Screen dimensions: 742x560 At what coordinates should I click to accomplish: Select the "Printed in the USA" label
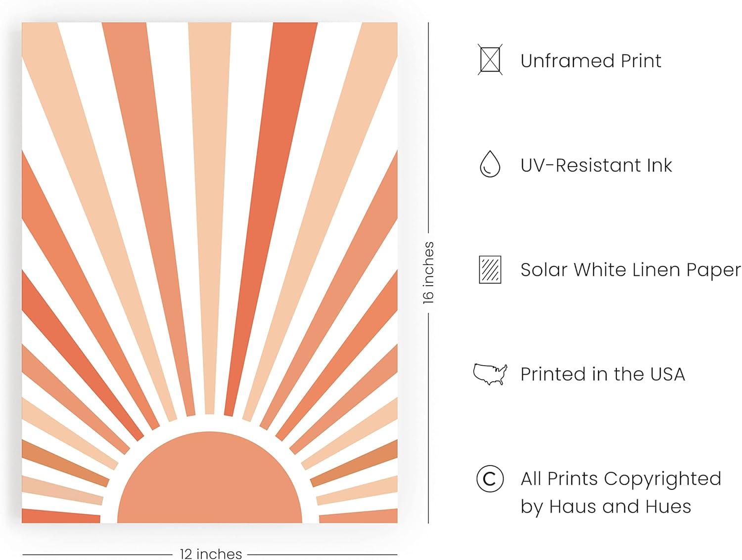coord(603,374)
